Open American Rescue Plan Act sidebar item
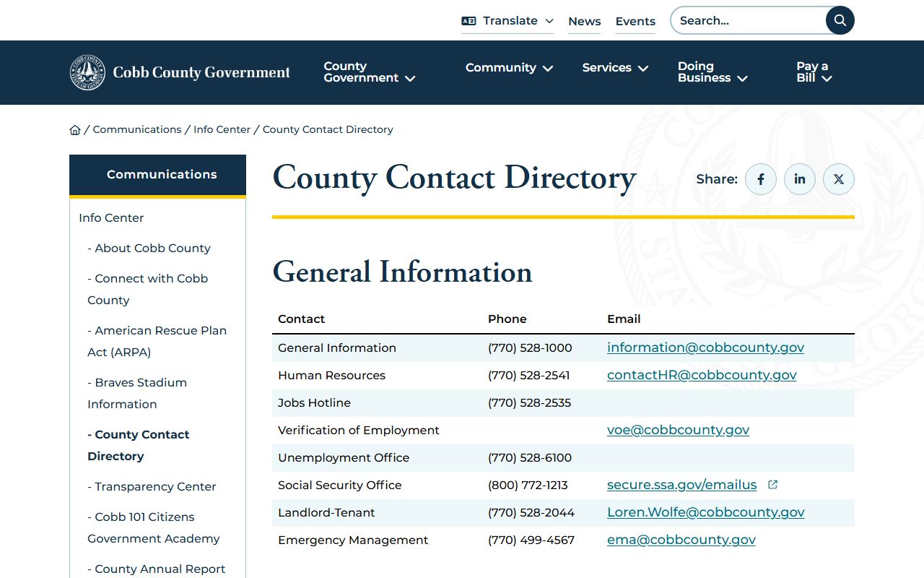 [157, 341]
